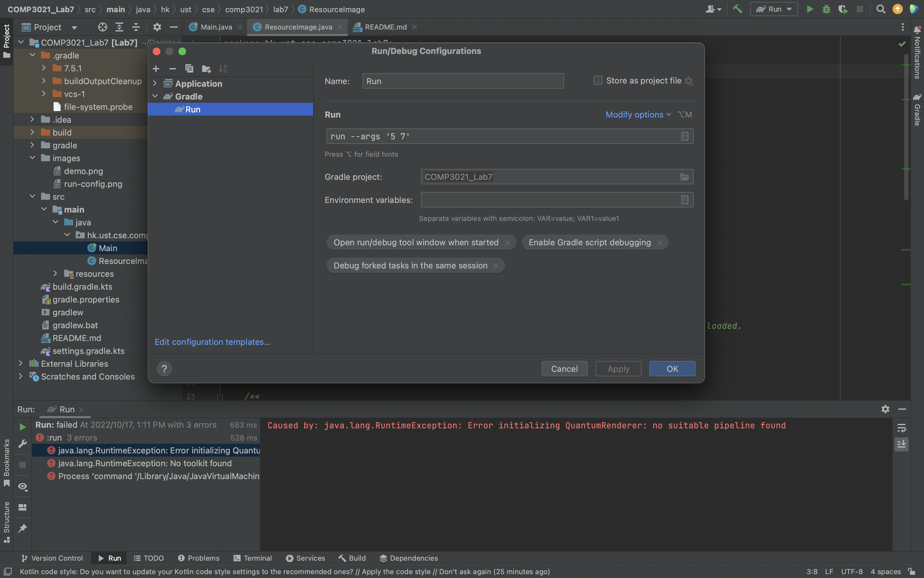Expand the .idea folder
The image size is (924, 578).
(x=32, y=120)
